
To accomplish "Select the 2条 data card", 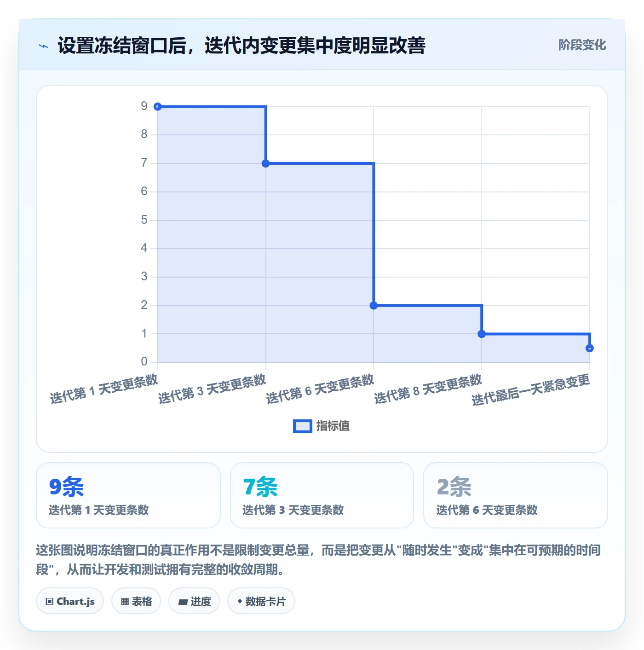I will coord(516,495).
